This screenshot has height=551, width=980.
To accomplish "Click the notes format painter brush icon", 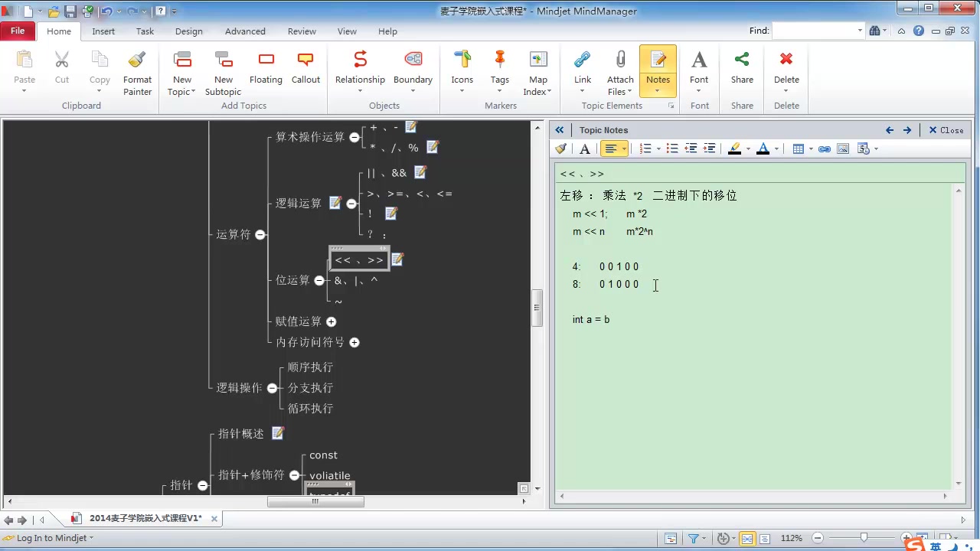I will (x=561, y=149).
